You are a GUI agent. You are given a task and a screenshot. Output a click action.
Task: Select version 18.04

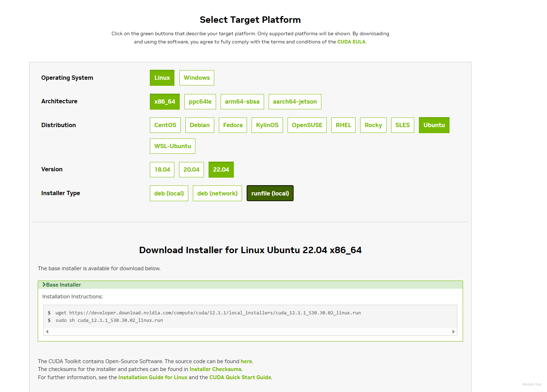(162, 170)
